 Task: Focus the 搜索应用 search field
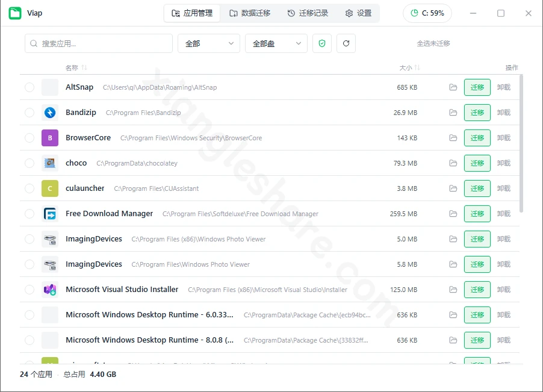pos(99,43)
